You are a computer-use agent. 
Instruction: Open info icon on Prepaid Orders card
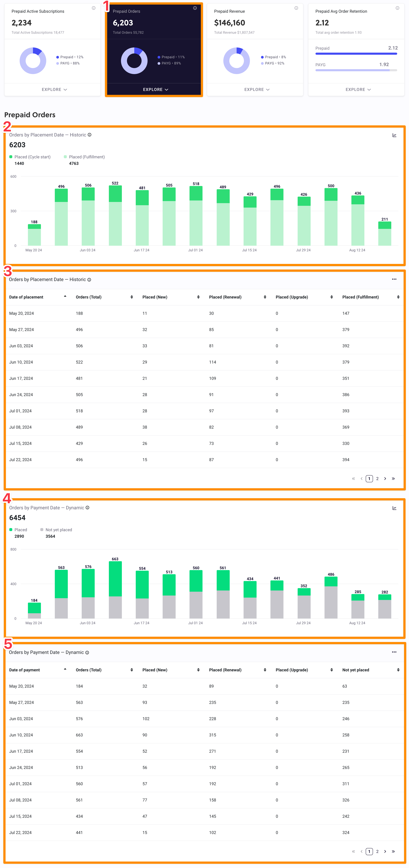(195, 8)
